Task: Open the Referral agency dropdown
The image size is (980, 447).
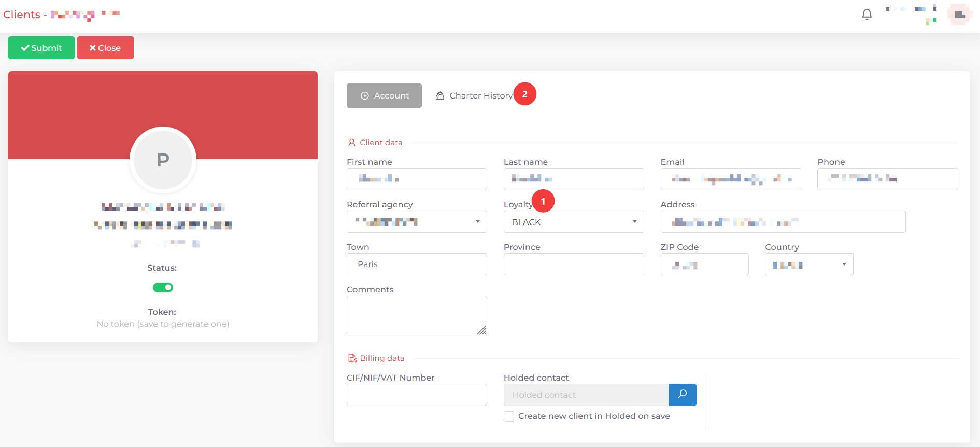Action: click(417, 221)
